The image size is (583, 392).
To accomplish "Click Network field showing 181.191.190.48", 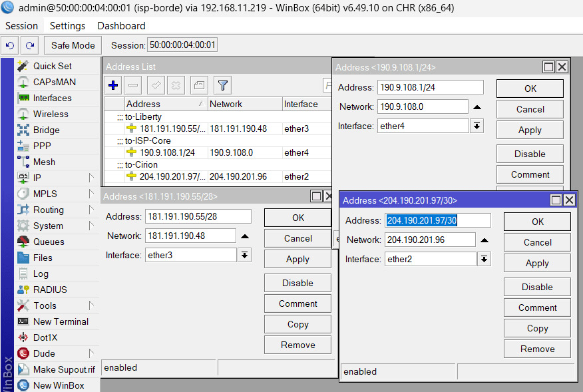I will point(190,236).
